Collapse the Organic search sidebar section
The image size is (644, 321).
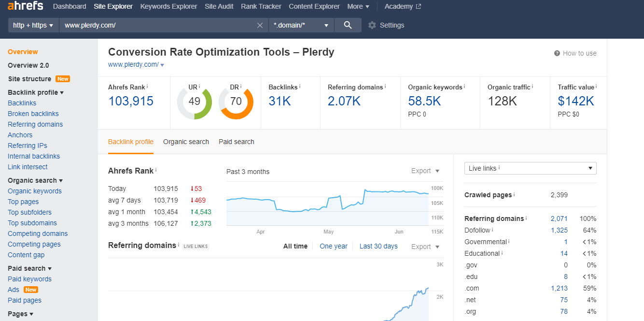(35, 180)
